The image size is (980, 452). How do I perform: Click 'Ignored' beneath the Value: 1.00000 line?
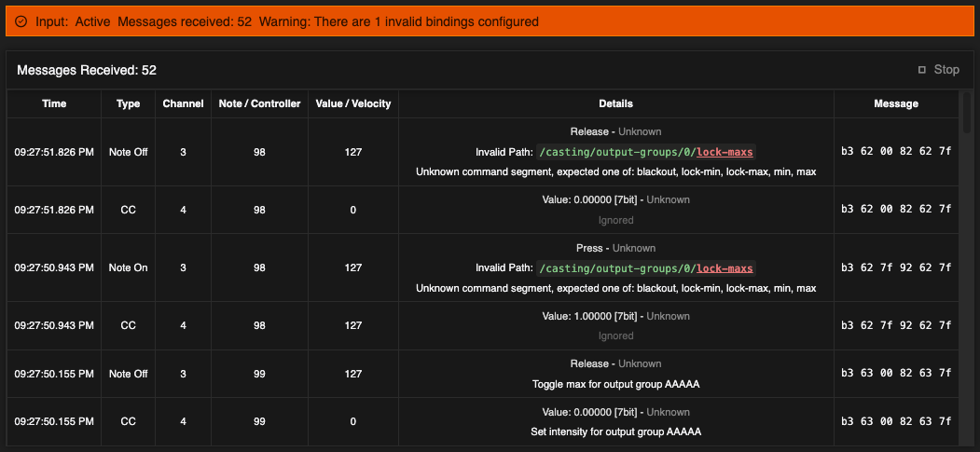pos(615,336)
